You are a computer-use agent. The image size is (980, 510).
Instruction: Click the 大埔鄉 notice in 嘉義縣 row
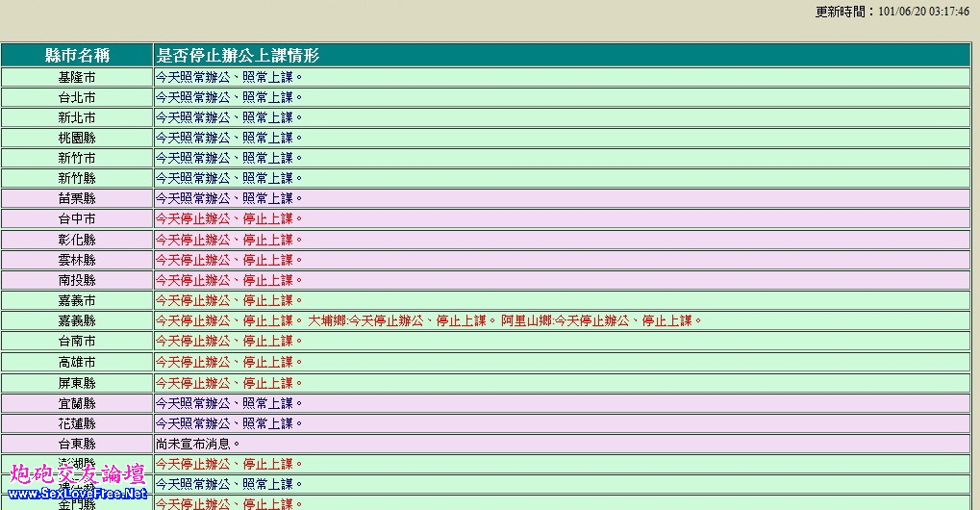click(400, 320)
